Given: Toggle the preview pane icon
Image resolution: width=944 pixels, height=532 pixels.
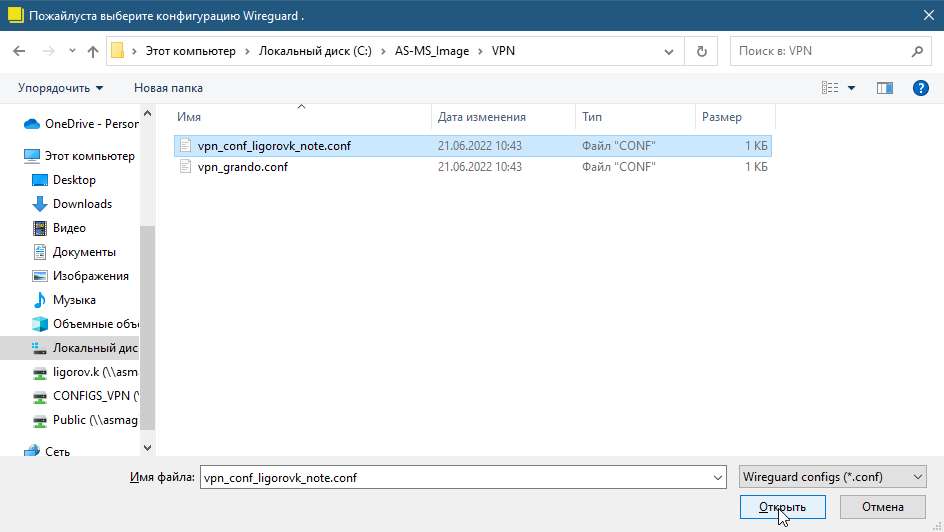Looking at the screenshot, I should 884,88.
